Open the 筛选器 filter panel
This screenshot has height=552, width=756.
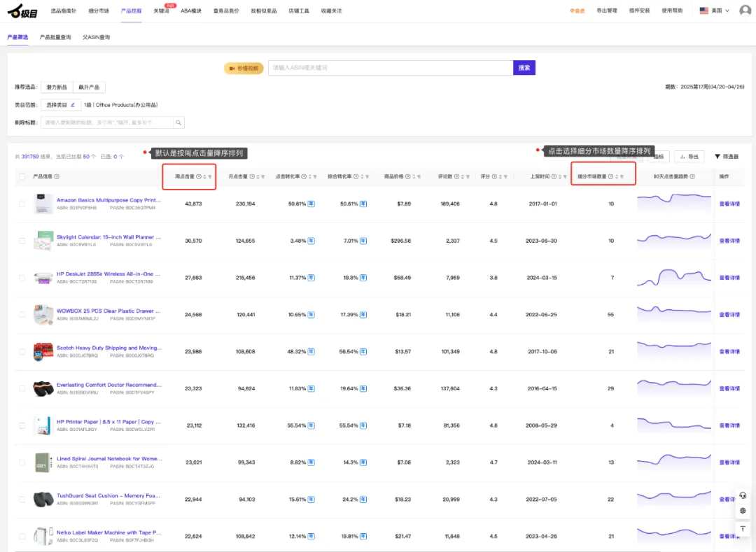click(727, 157)
